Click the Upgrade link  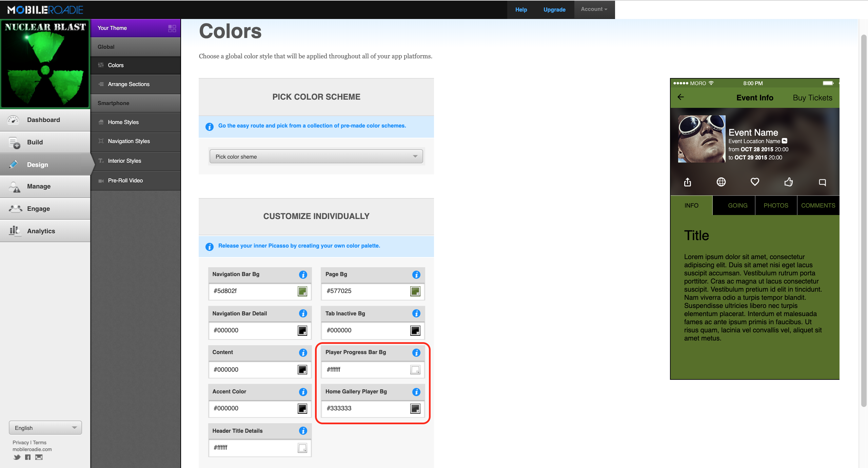click(554, 9)
